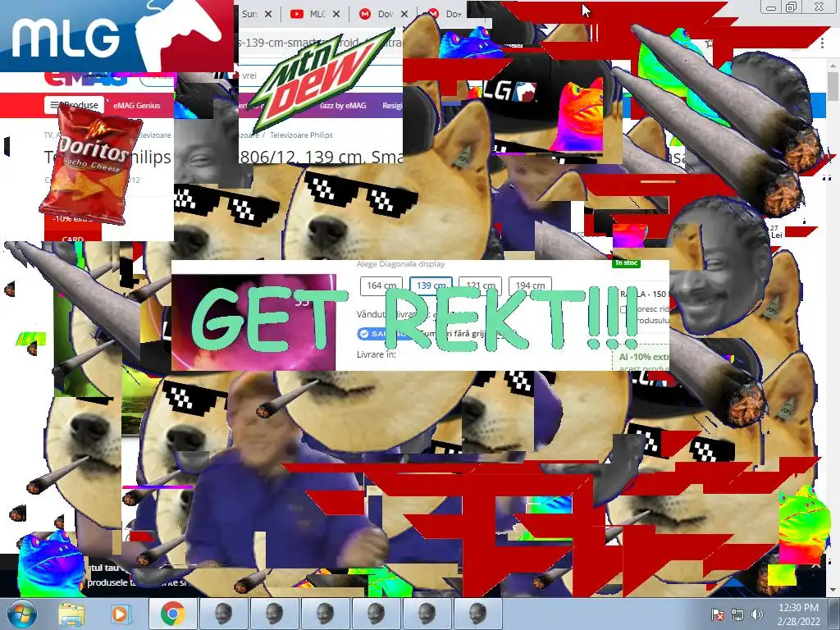
Task: Switch to the Chrome taskbar button
Action: 172,614
